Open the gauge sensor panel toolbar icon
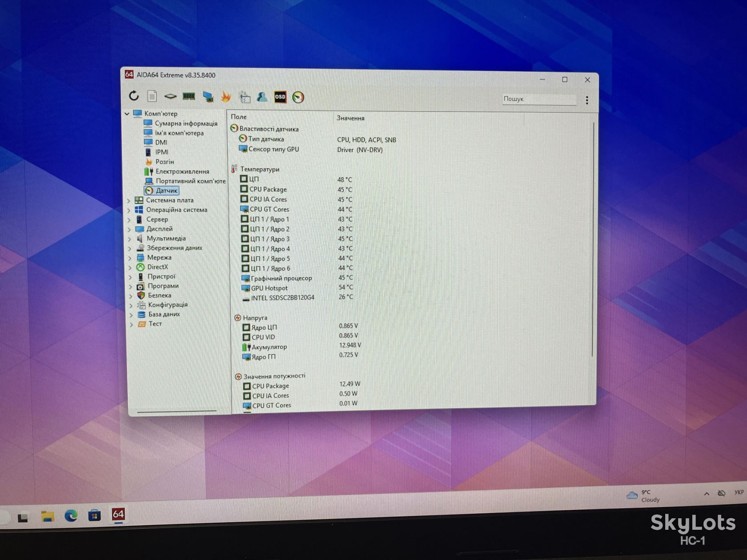Screen dimensions: 747x560 (298, 97)
